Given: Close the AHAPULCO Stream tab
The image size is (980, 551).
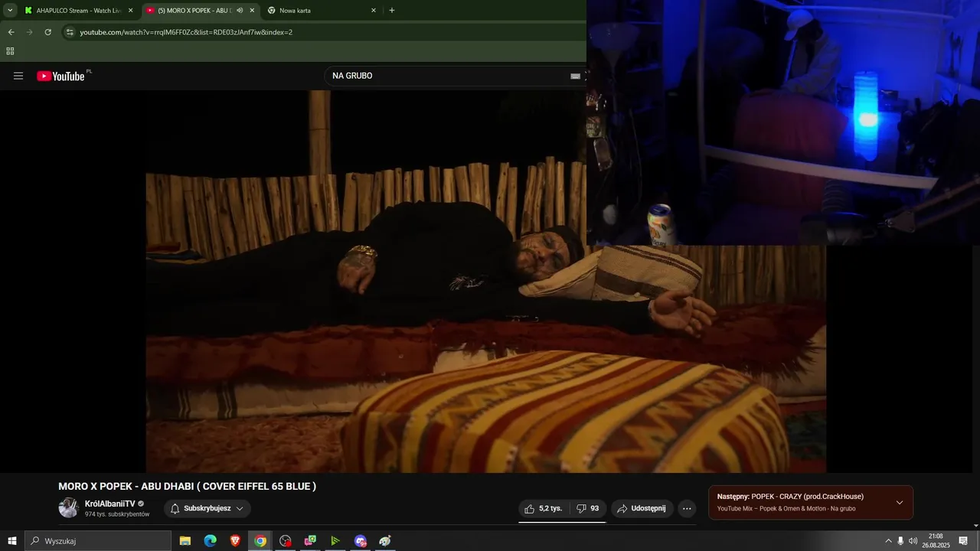Looking at the screenshot, I should click(x=130, y=11).
